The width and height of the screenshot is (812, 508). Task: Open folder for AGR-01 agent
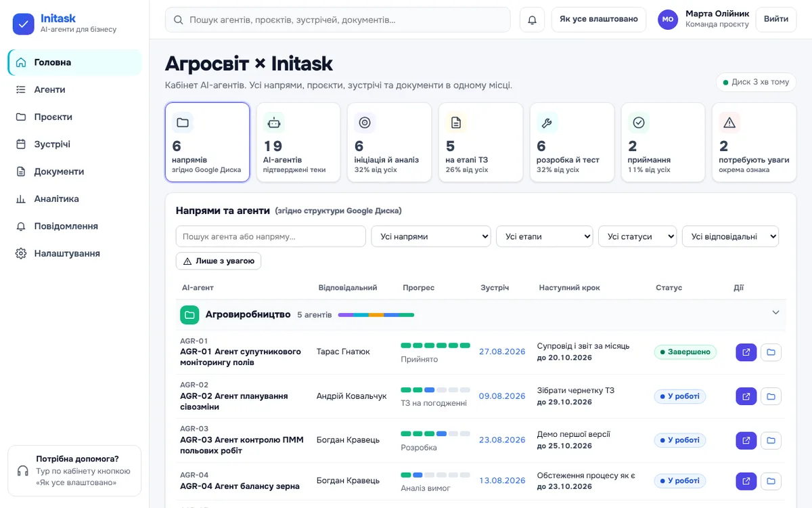tap(771, 352)
